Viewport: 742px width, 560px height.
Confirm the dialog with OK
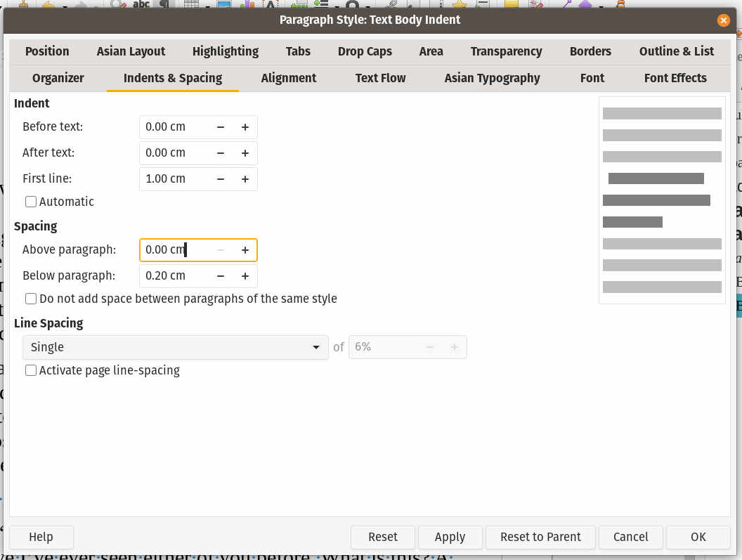(698, 537)
